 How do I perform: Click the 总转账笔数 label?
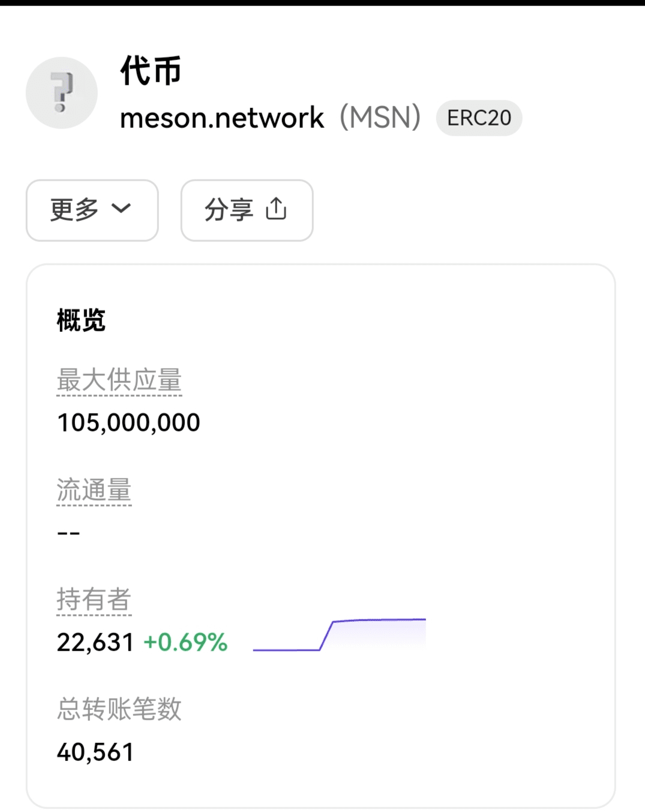click(x=119, y=709)
